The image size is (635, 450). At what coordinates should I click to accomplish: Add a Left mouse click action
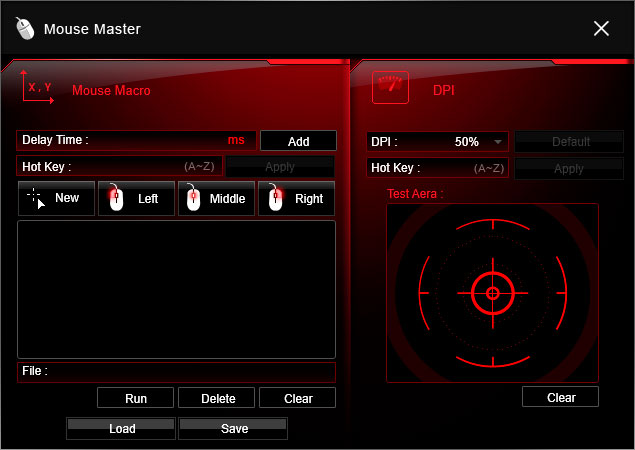[x=136, y=198]
